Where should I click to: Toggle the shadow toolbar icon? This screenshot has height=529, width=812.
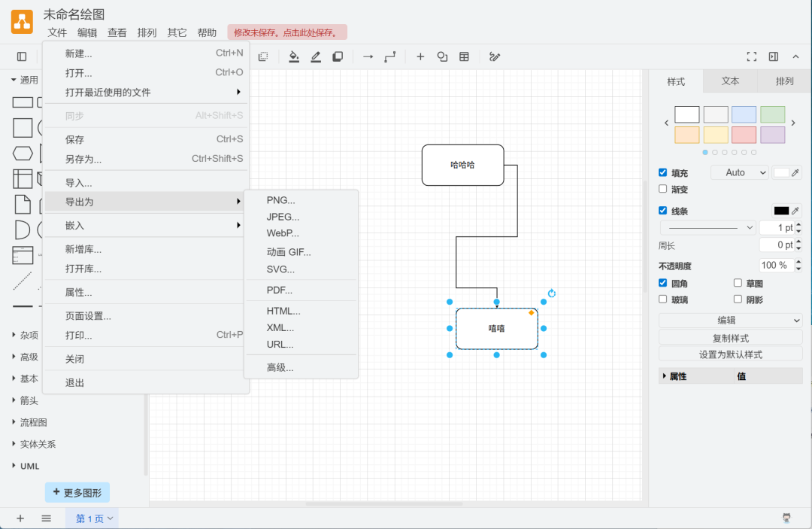click(338, 56)
